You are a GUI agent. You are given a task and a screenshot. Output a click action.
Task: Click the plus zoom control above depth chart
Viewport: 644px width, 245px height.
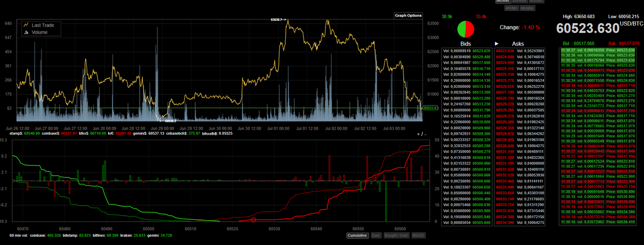[x=419, y=134]
